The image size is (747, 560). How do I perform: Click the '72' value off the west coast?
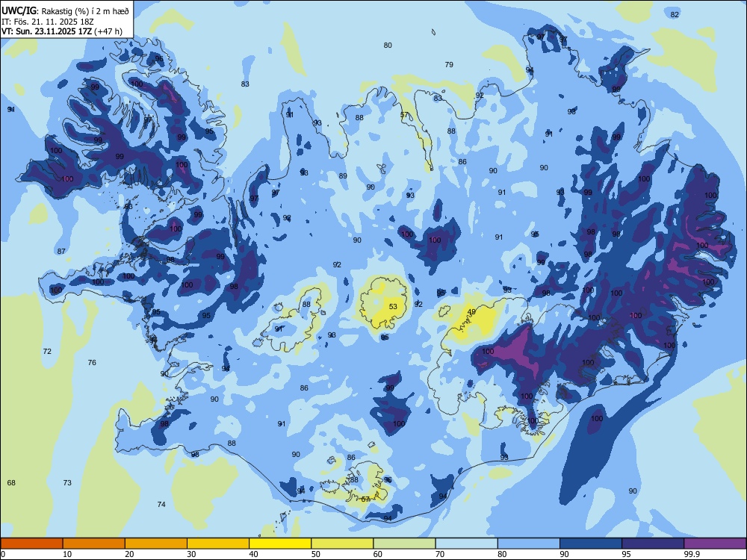pyautogui.click(x=47, y=352)
